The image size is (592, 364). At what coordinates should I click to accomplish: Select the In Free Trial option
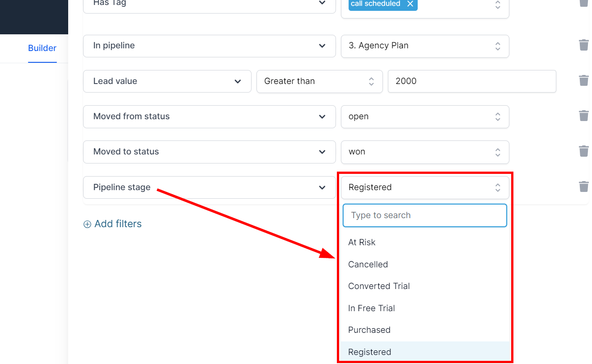pyautogui.click(x=371, y=308)
